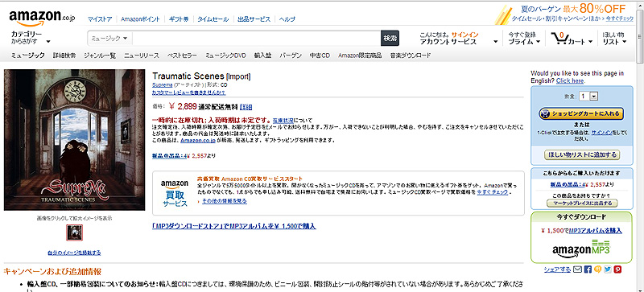
Task: Click the orange サインイン text in header
Action: click(464, 35)
